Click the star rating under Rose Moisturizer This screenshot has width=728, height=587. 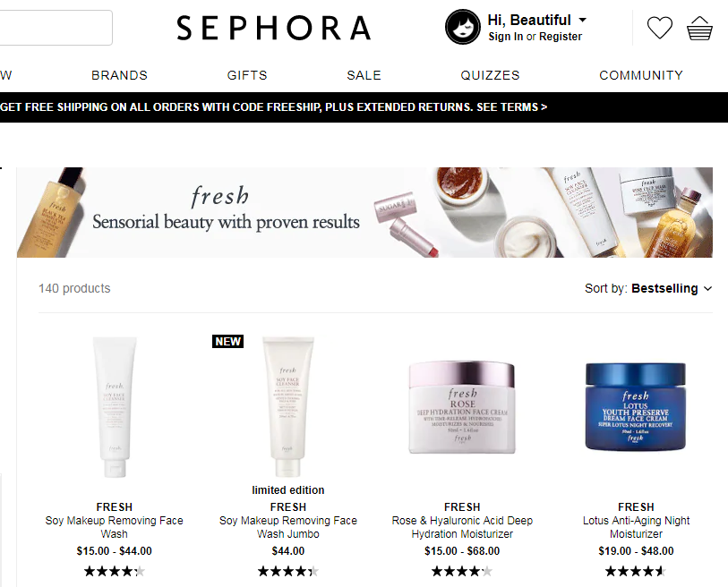tap(462, 571)
